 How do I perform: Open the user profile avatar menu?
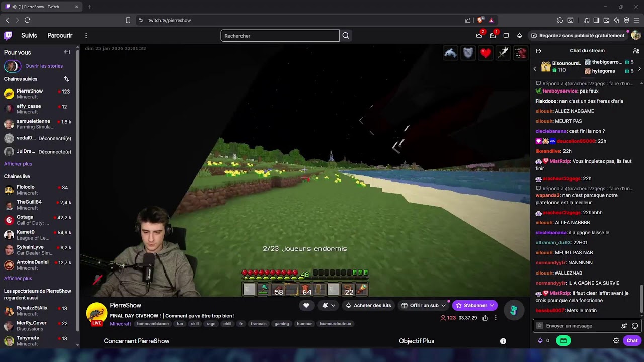[636, 35]
